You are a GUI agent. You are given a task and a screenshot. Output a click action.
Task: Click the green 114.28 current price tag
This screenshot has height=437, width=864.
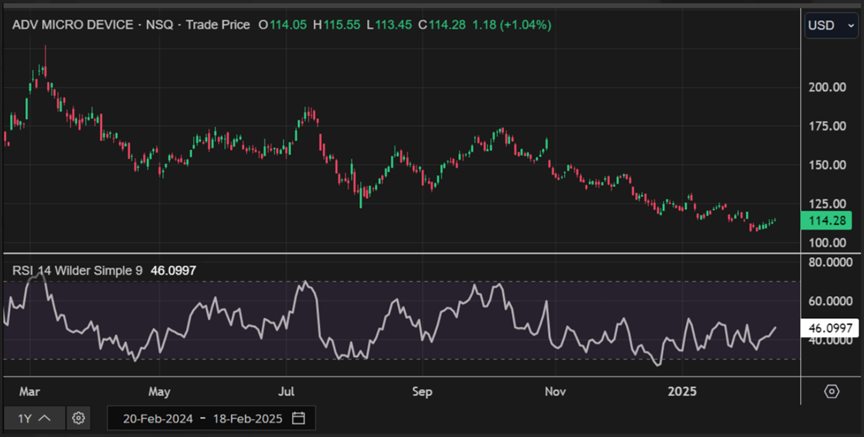pos(831,220)
